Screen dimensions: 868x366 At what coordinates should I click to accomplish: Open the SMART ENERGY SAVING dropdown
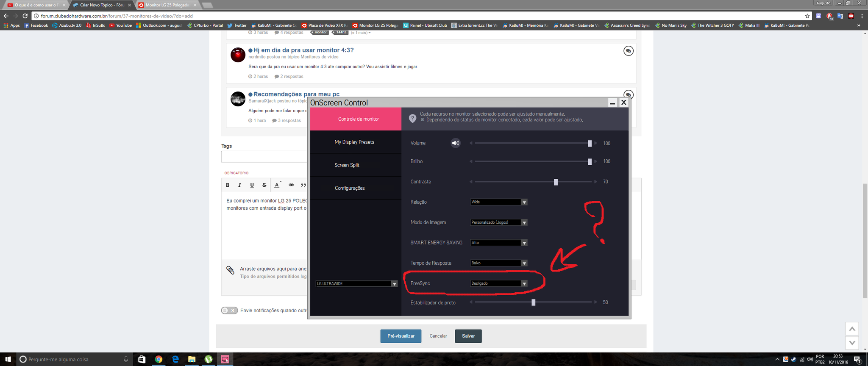click(499, 243)
